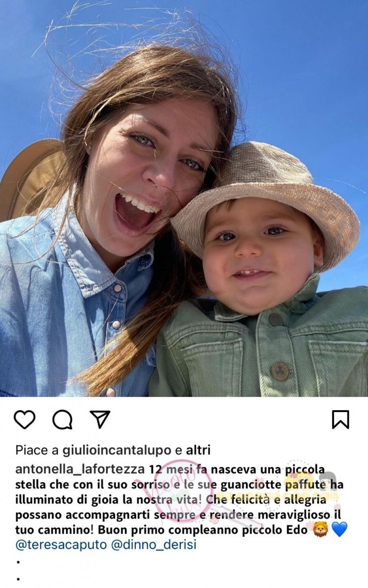The image size is (368, 588).
Task: Save the post with the bookmark icon
Action: click(340, 419)
